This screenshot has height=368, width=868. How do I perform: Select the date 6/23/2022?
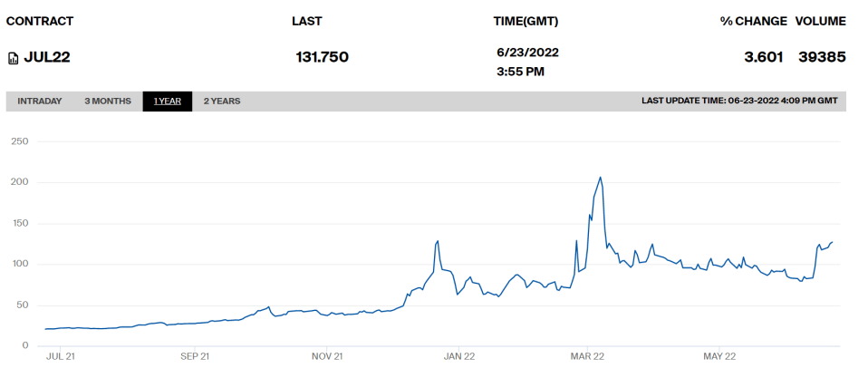click(528, 53)
